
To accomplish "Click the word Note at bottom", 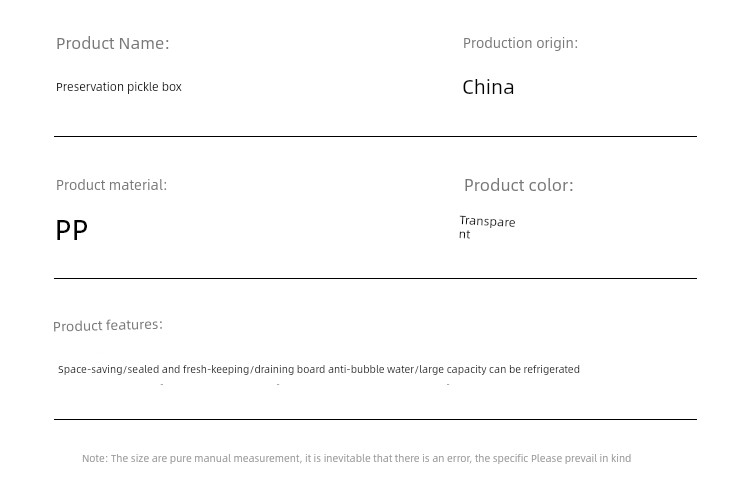I will tap(94, 459).
